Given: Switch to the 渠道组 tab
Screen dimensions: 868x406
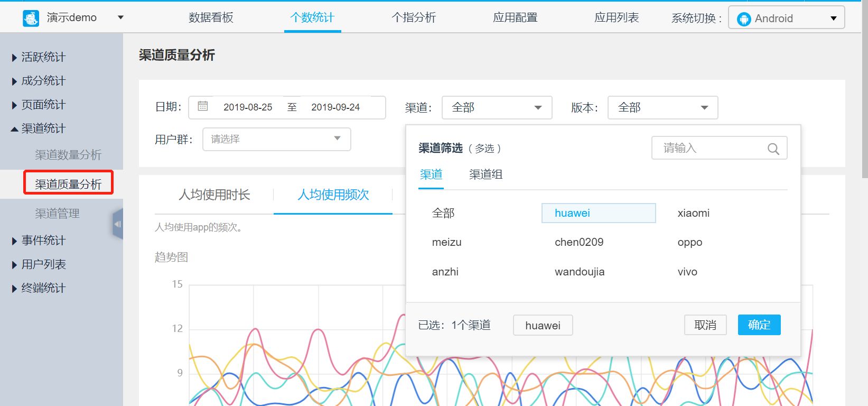Looking at the screenshot, I should click(x=486, y=174).
